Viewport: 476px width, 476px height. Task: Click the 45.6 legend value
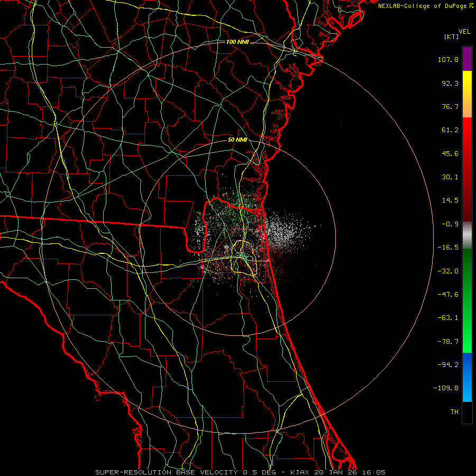pos(450,153)
